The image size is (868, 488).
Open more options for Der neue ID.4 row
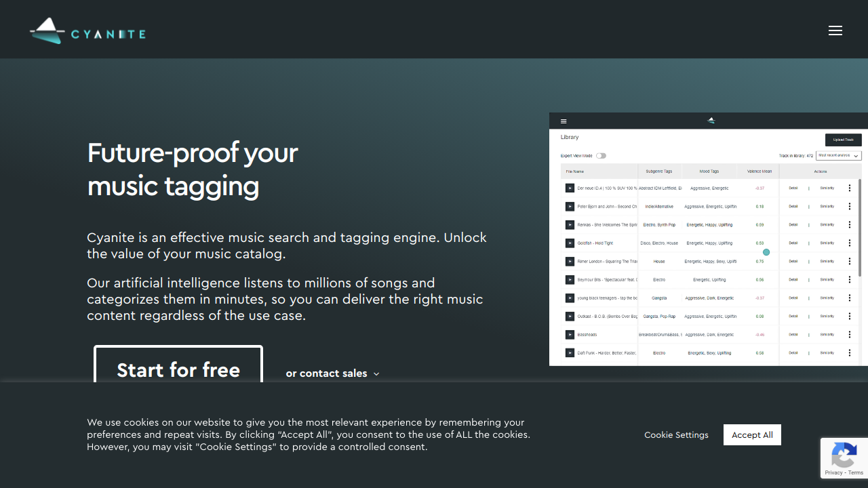(x=850, y=188)
